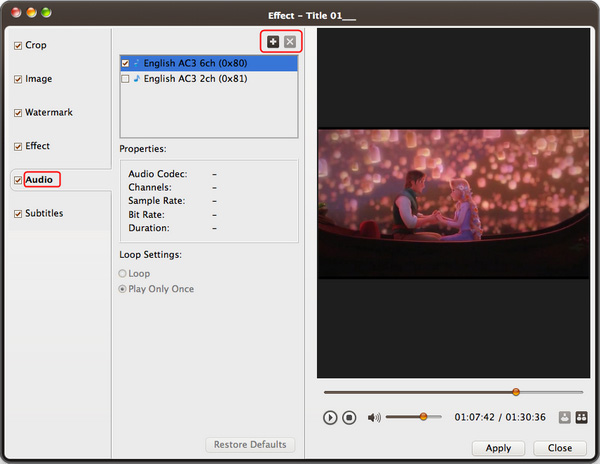Click the Duration property label
The width and height of the screenshot is (600, 464).
148,228
